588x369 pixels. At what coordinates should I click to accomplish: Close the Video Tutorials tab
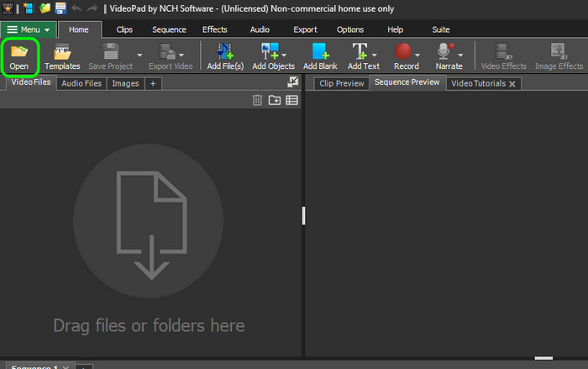[512, 84]
